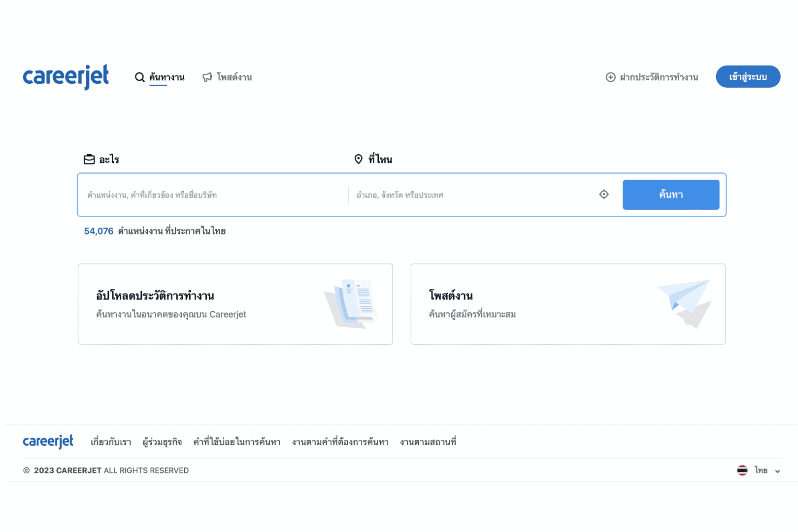This screenshot has width=798, height=532.
Task: Open the โพสต์งาน header tab
Action: [x=234, y=77]
